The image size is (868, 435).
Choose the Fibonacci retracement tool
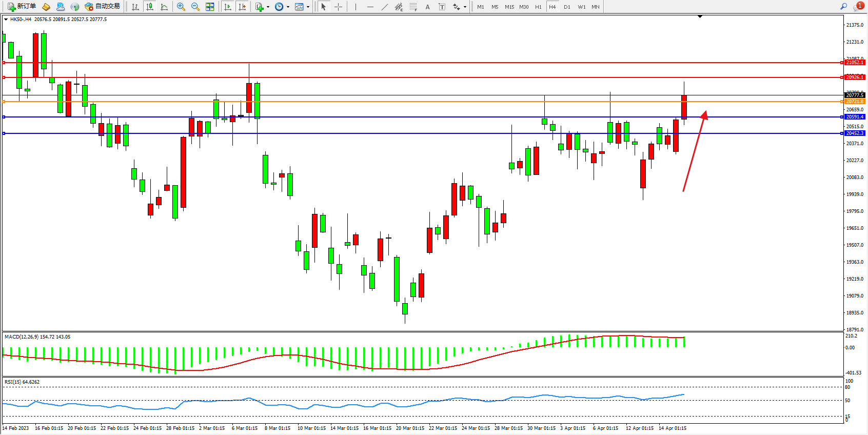pyautogui.click(x=413, y=7)
